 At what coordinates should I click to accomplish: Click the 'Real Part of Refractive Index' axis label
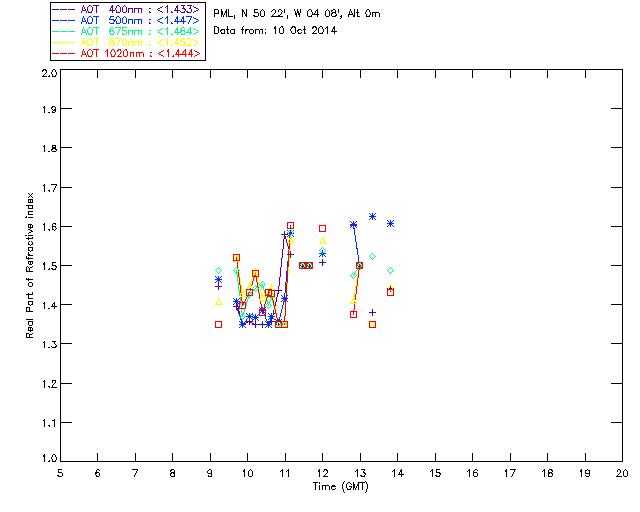[x=29, y=265]
